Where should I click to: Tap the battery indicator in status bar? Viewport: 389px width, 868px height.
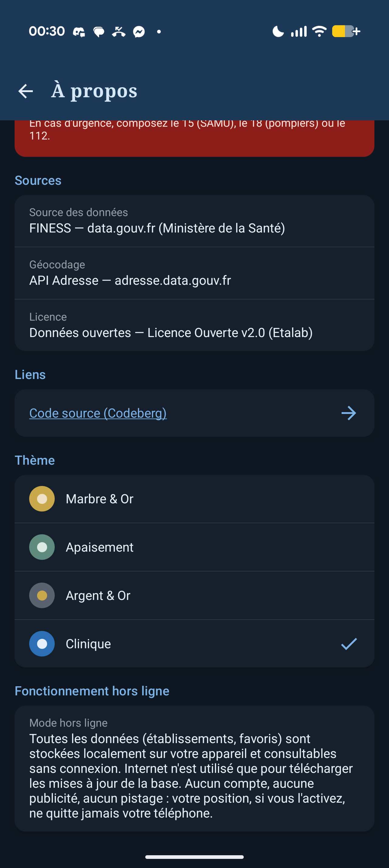click(x=346, y=31)
